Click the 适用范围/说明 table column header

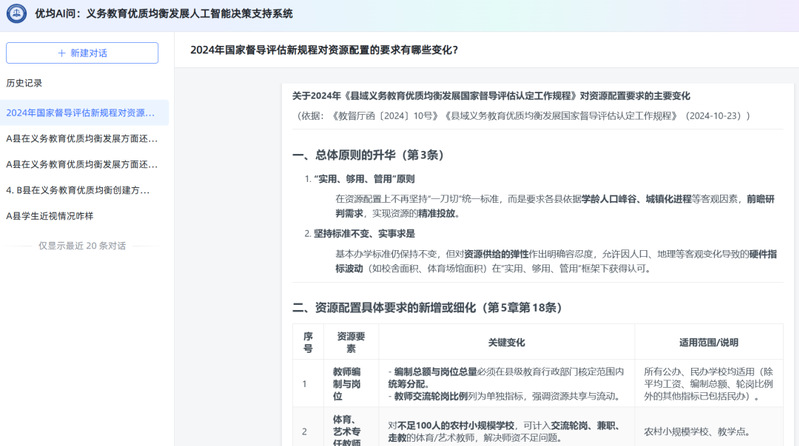click(709, 342)
